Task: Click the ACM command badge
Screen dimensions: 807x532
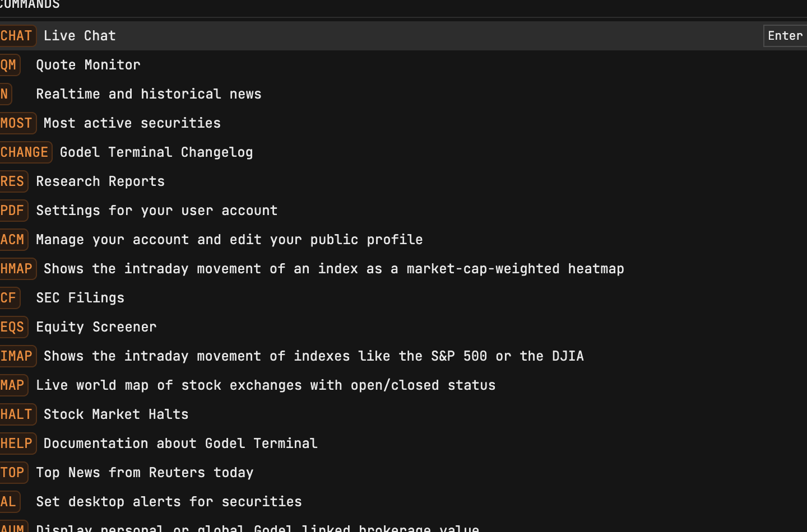Action: click(13, 240)
